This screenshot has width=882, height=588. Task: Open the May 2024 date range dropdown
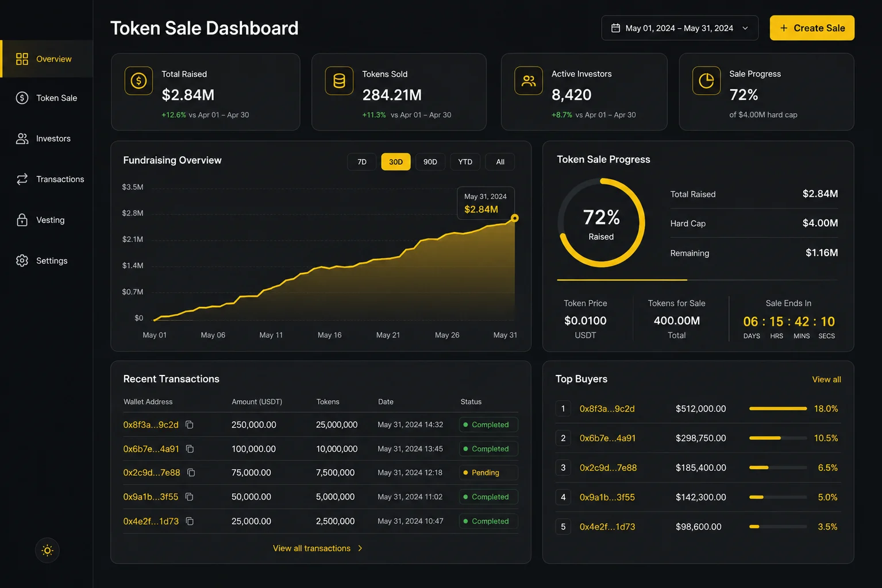[680, 28]
